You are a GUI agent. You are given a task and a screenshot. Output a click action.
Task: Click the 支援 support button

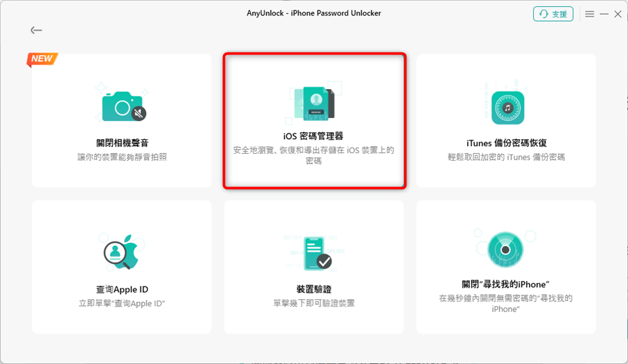(553, 14)
